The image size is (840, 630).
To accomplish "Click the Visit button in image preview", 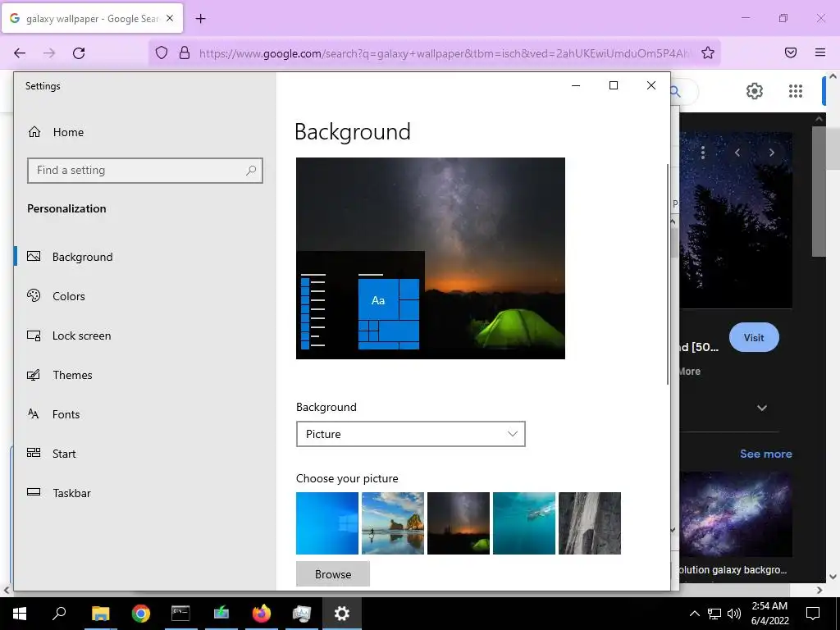I will click(x=754, y=337).
